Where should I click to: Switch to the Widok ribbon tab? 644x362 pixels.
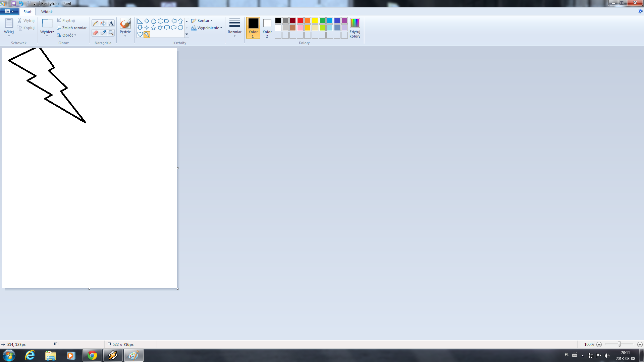coord(47,12)
